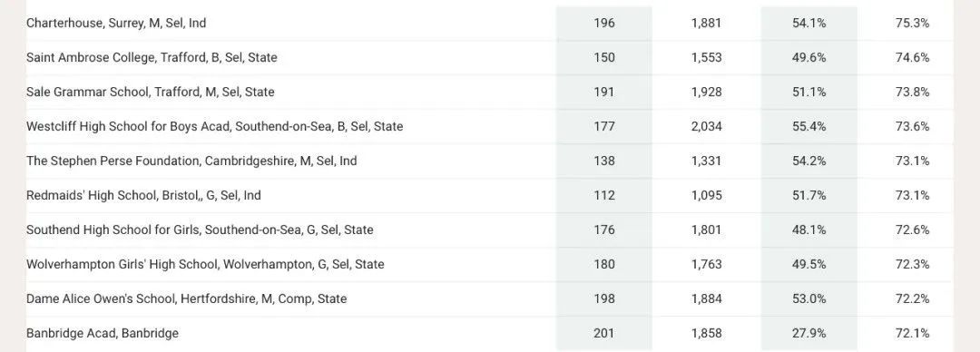
Task: Select the 72.2% cell for Dame Alice Owen's
Action: [912, 298]
